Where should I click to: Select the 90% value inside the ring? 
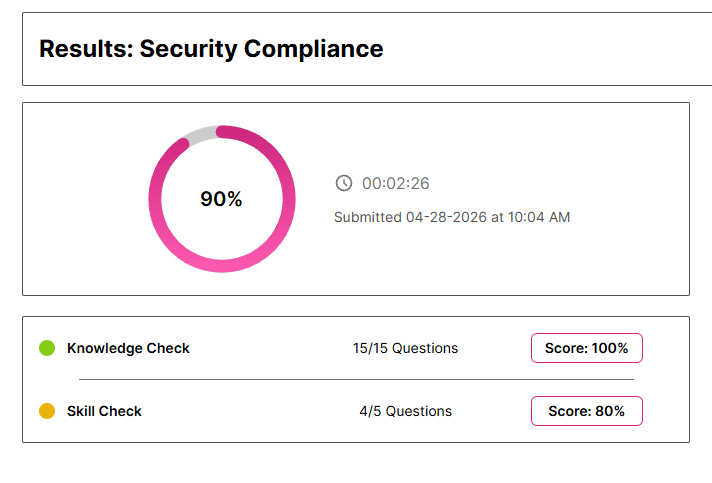click(x=221, y=199)
